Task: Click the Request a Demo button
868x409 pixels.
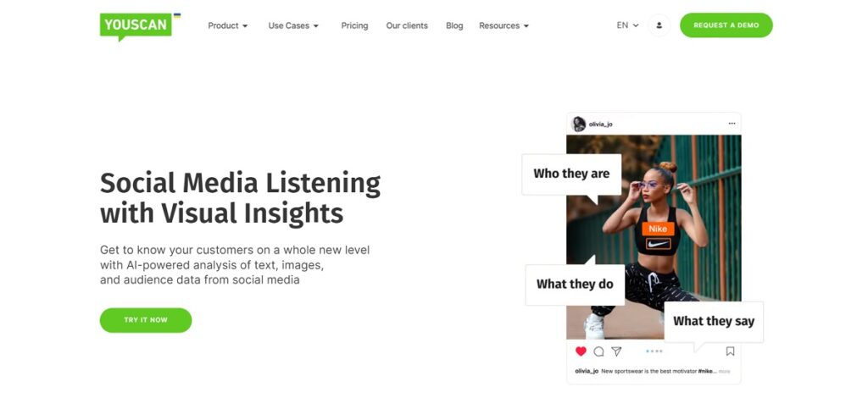Action: click(x=726, y=25)
